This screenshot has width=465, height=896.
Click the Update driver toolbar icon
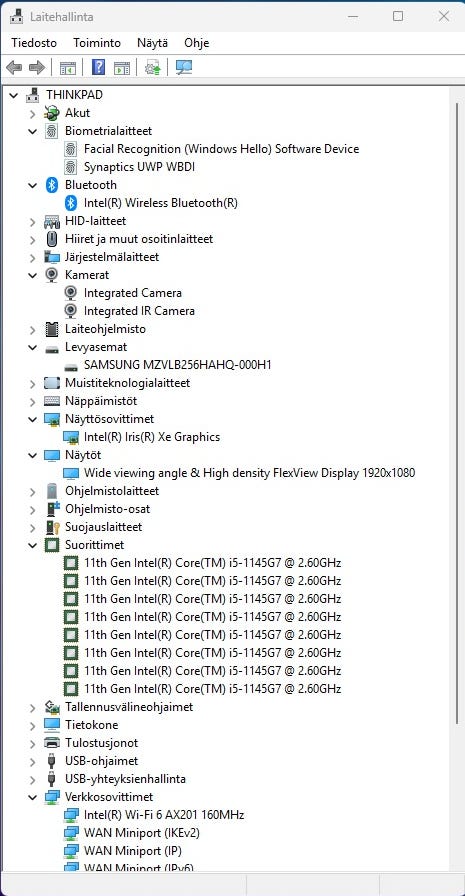[x=153, y=67]
